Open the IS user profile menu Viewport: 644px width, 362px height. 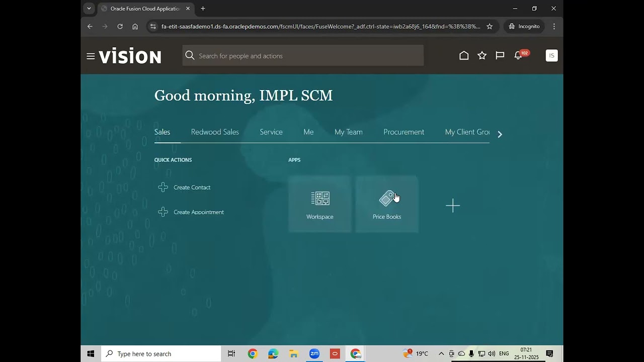pos(551,56)
